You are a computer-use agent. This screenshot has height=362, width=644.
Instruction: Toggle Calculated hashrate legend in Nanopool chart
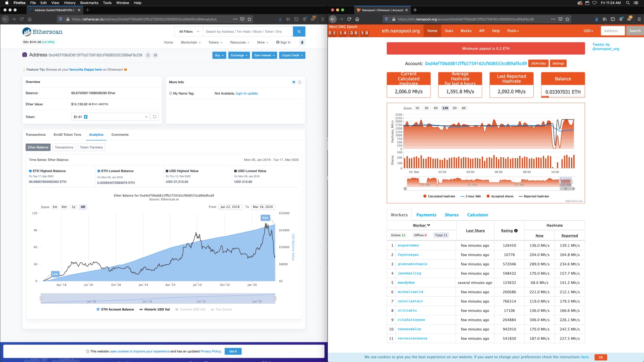pyautogui.click(x=439, y=196)
